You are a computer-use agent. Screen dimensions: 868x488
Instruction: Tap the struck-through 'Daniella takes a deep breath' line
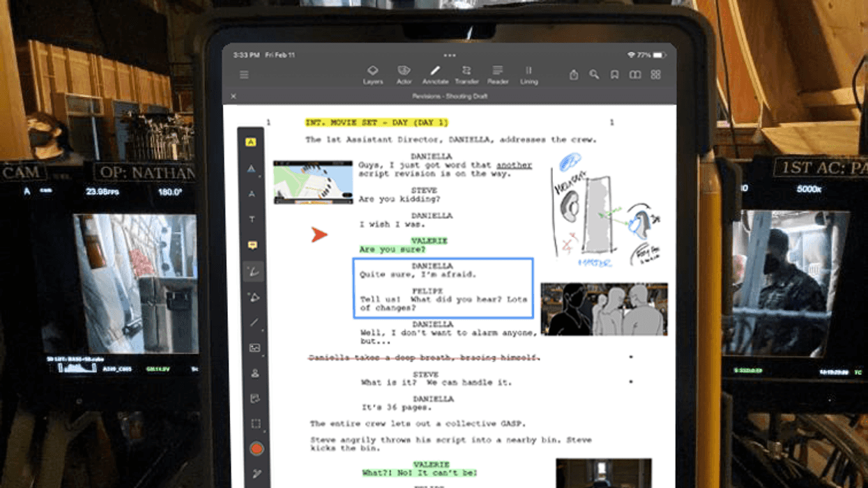(425, 358)
